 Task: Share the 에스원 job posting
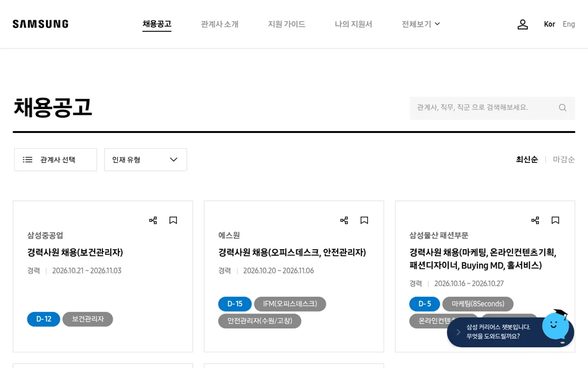point(344,220)
